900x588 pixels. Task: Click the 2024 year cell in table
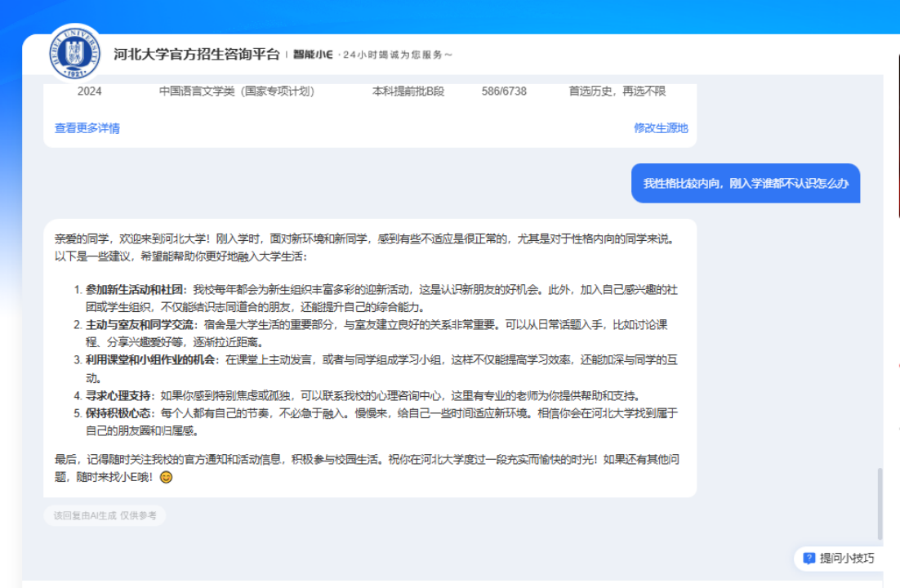[89, 91]
